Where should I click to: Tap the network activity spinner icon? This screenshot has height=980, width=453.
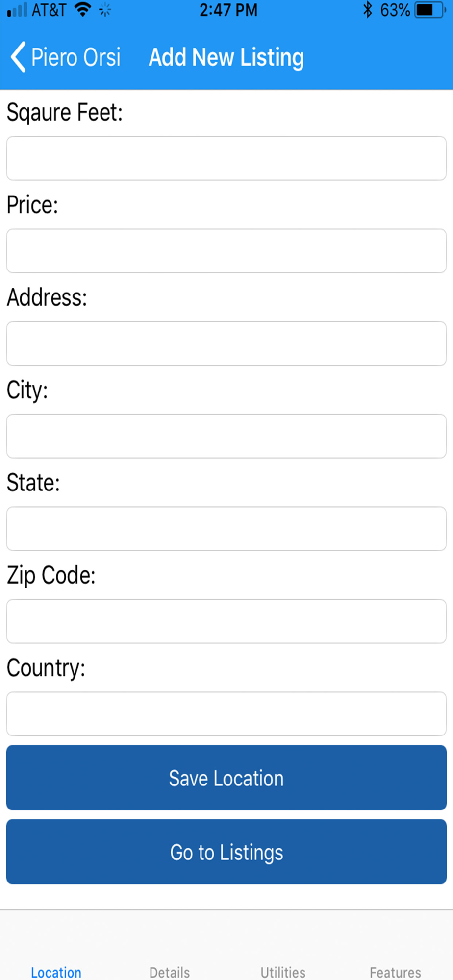105,10
